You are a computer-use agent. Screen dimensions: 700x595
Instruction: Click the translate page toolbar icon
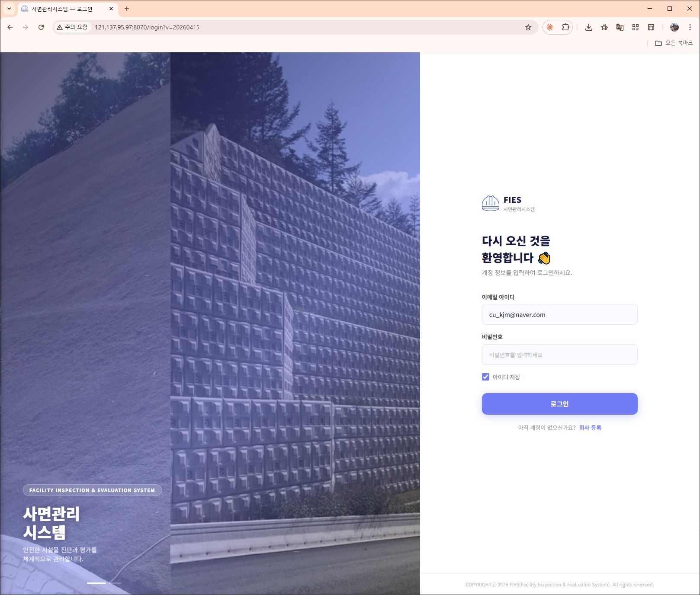(620, 27)
